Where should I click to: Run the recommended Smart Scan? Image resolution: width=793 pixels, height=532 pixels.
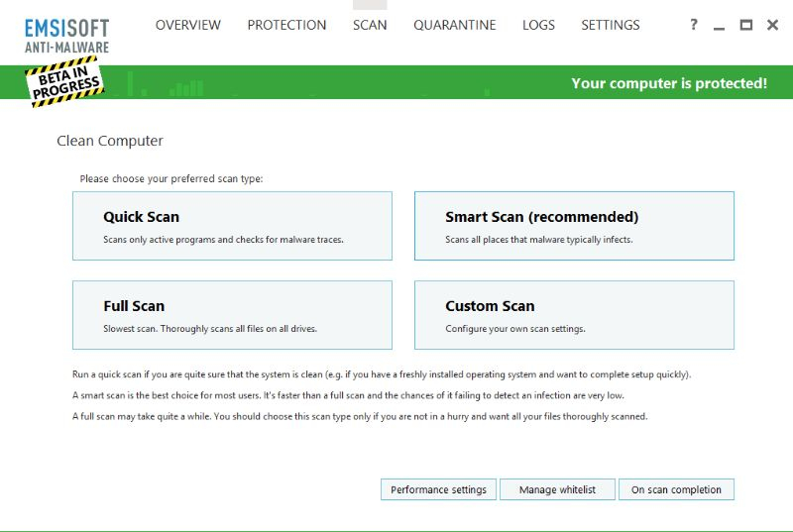(x=574, y=226)
